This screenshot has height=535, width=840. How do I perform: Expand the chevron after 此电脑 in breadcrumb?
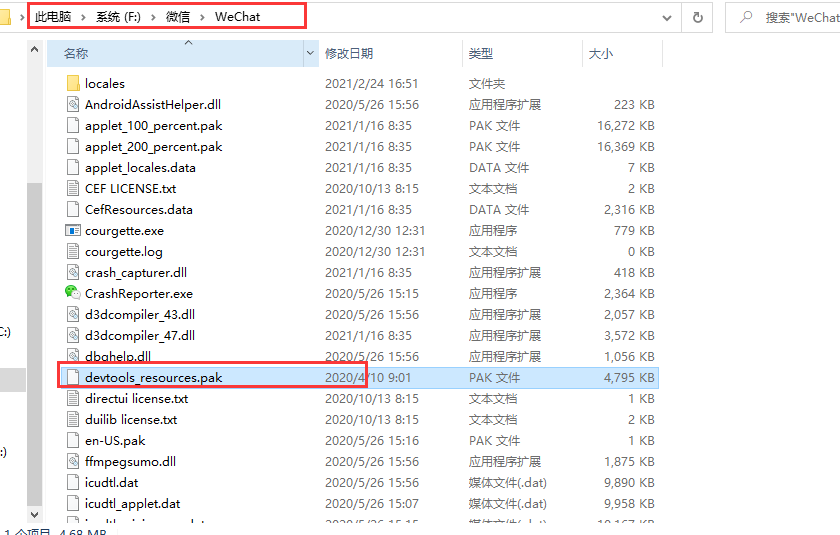[83, 17]
